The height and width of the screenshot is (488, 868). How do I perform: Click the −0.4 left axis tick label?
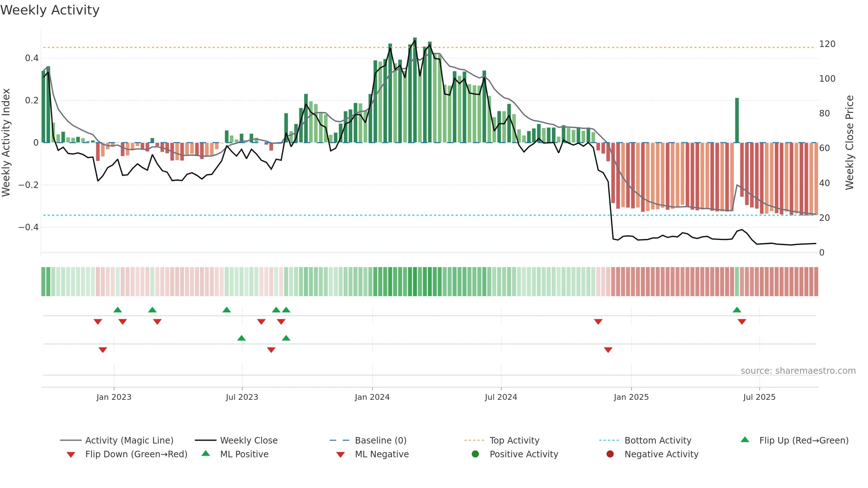click(29, 227)
